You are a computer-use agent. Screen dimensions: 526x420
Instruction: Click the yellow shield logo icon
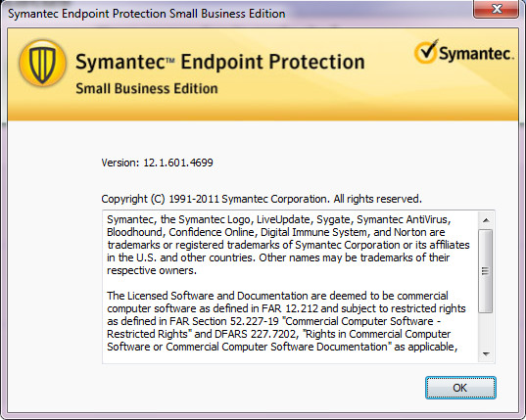tap(42, 64)
